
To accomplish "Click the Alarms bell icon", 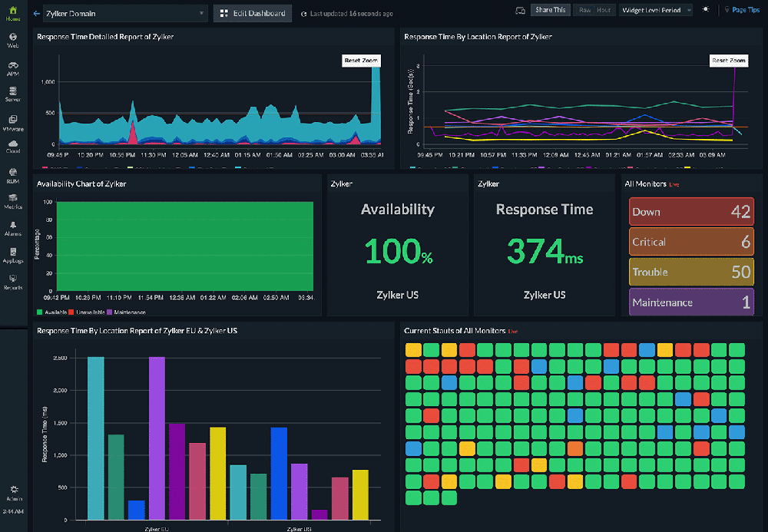I will point(13,227).
